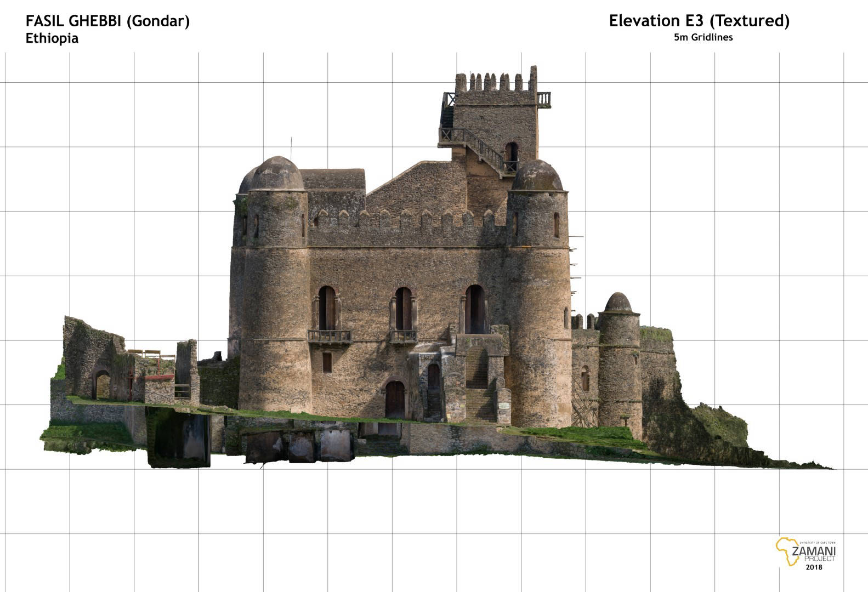This screenshot has height=592, width=868.
Task: Click the exterior stone staircase at the entrance
Action: point(478,384)
